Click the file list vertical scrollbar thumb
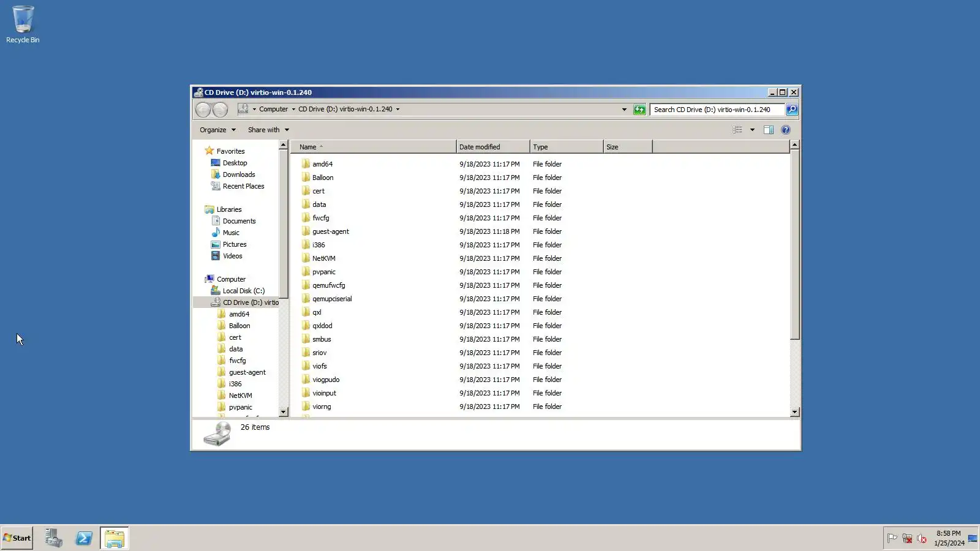The width and height of the screenshot is (980, 551). point(794,245)
